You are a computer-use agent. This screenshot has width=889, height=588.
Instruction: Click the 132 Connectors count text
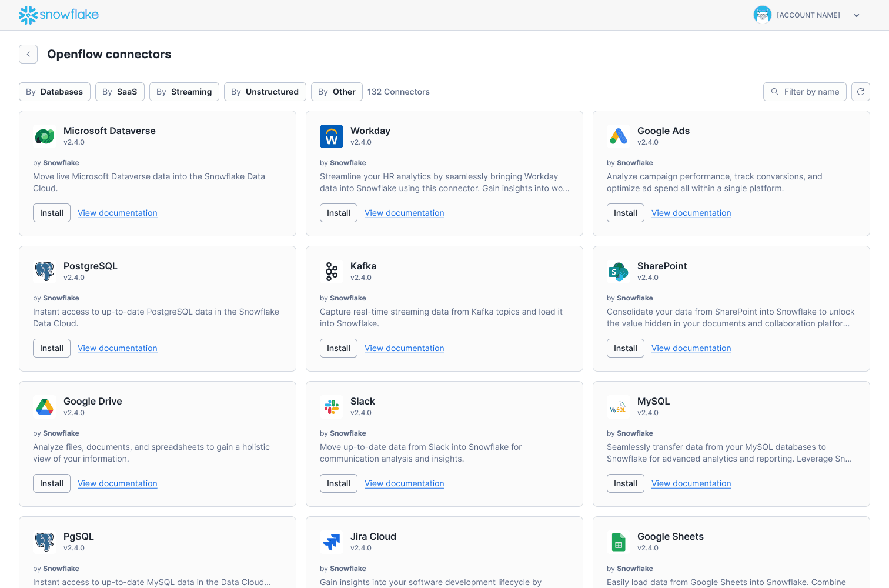click(399, 92)
